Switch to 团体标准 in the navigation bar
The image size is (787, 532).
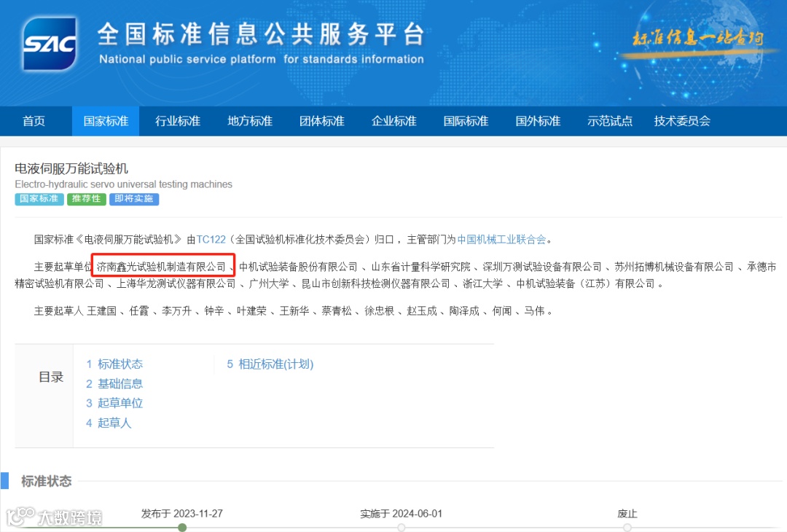coord(322,121)
